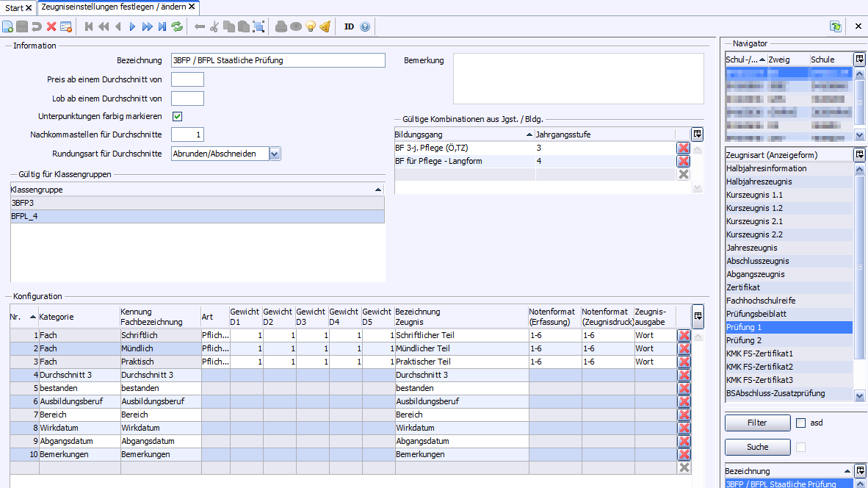The height and width of the screenshot is (488, 868).
Task: Select Klassengruppe BFPL_4 row
Action: pos(197,216)
